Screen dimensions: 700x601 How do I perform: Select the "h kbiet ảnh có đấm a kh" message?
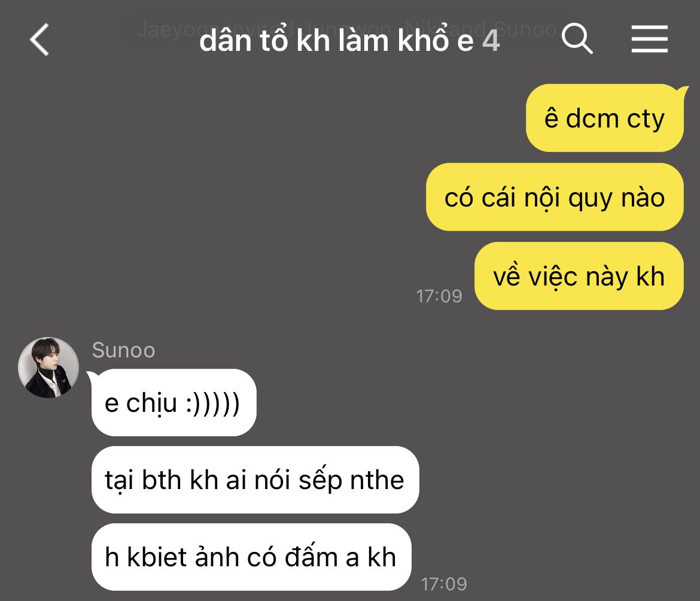[x=251, y=557]
